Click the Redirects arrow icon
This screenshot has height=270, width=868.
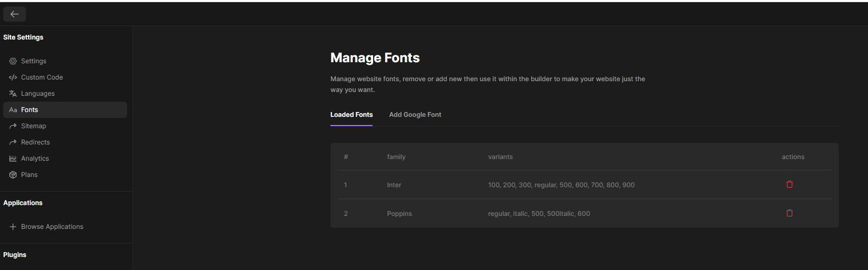pos(13,142)
